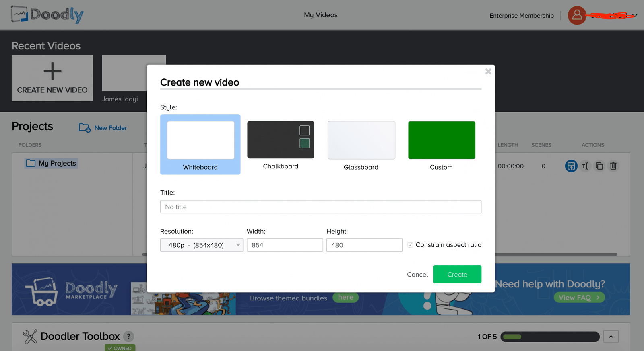Click the SCENES column header
This screenshot has height=351, width=644.
[541, 145]
